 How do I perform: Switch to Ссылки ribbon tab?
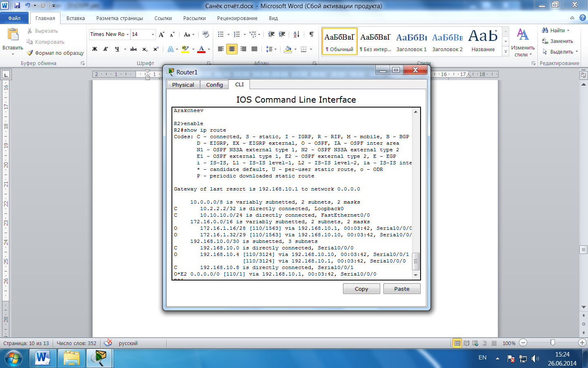pos(163,18)
